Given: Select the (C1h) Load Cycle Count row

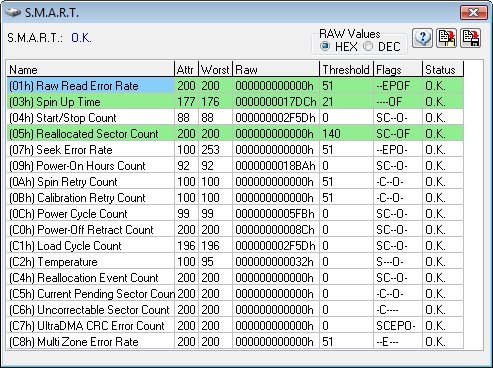Looking at the screenshot, I should coord(235,246).
